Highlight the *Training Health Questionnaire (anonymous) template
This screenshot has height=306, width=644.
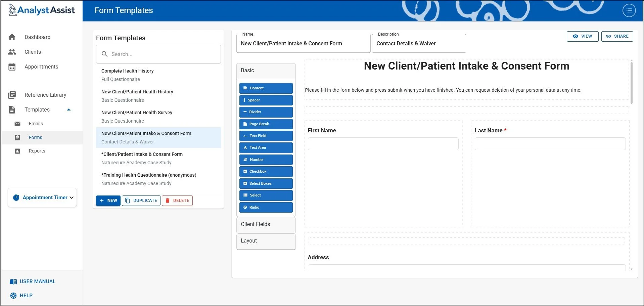point(149,175)
